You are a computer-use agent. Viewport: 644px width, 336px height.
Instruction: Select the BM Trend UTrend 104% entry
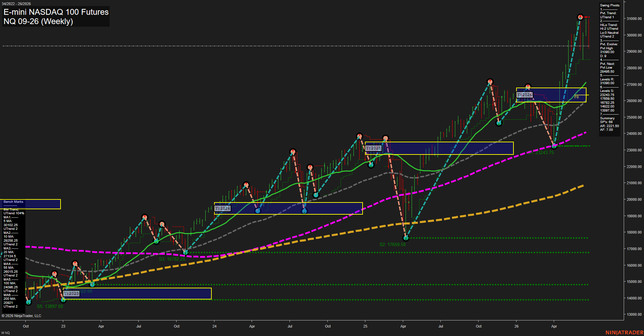(14, 212)
